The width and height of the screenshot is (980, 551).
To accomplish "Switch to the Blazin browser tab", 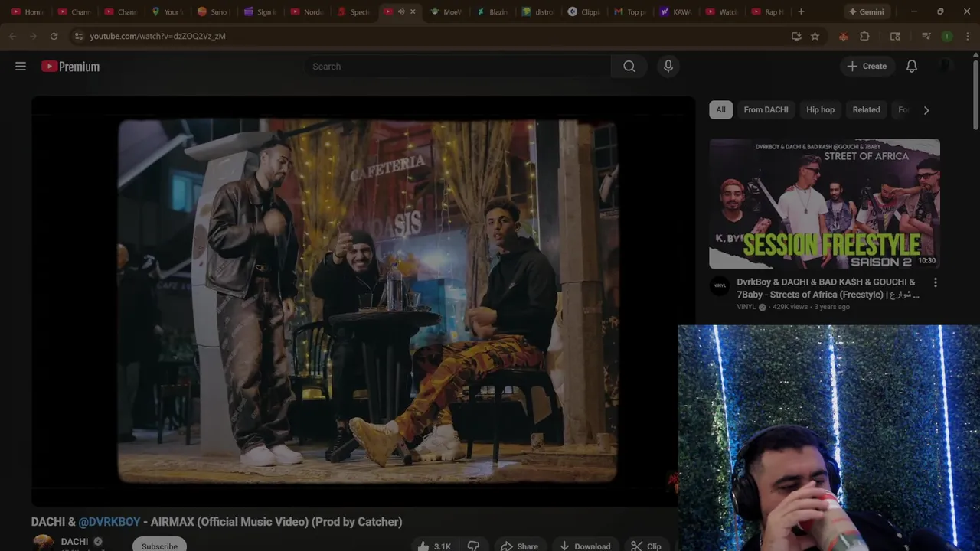I will pos(492,11).
